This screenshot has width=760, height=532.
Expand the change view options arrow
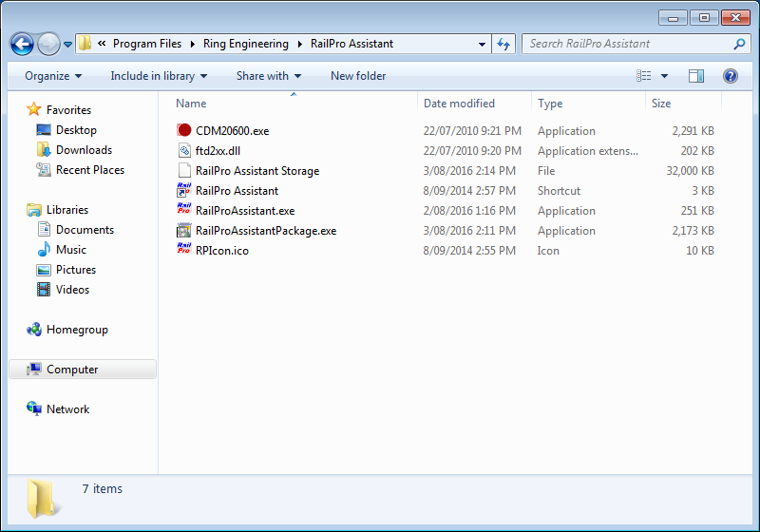pos(664,76)
